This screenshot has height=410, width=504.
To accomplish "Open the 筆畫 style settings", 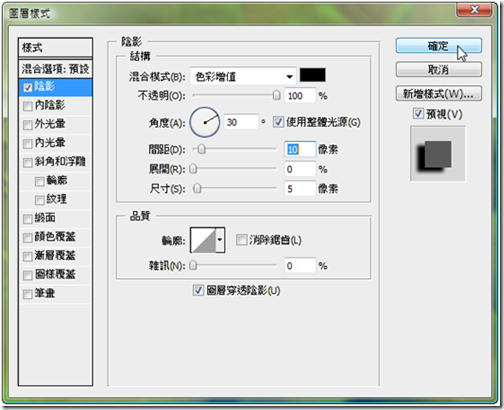I will click(45, 293).
